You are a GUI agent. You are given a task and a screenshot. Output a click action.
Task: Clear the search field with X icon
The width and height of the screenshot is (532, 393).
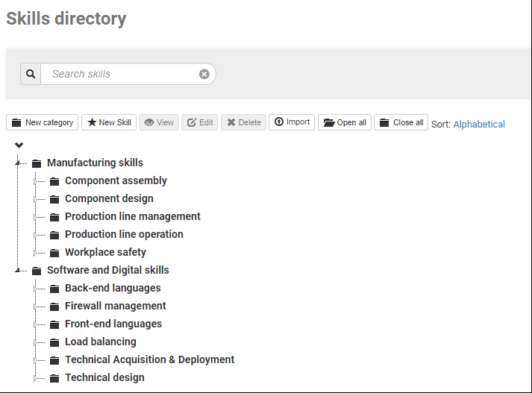(204, 74)
